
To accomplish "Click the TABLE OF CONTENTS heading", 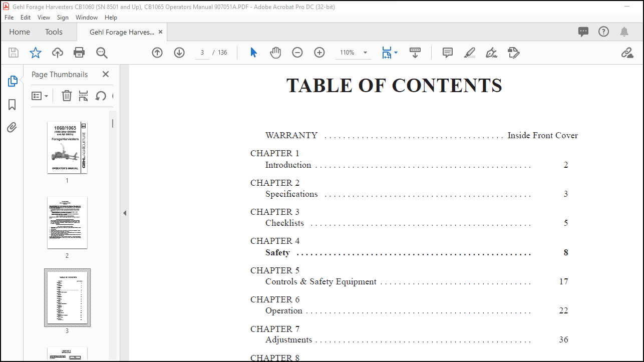I will pyautogui.click(x=394, y=86).
